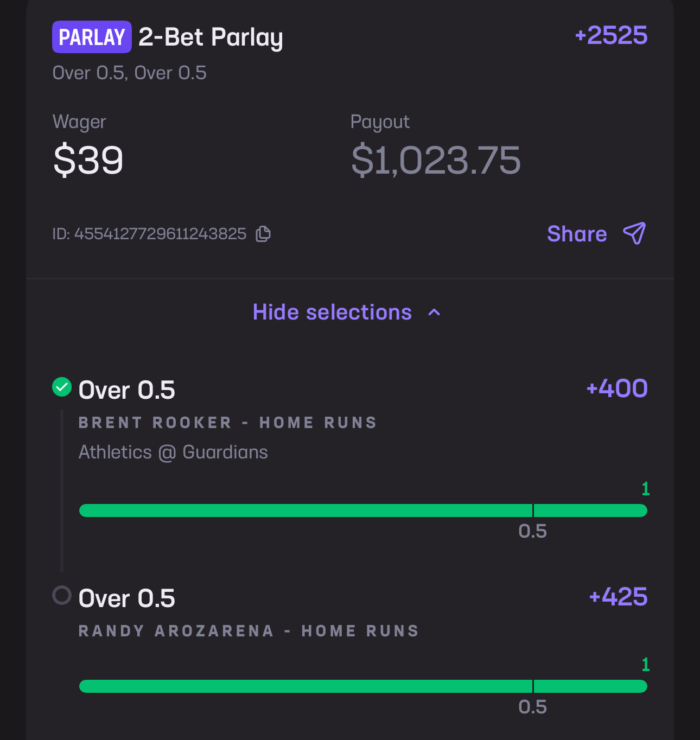Image resolution: width=700 pixels, height=740 pixels.
Task: Select the bet ID number text
Action: pyautogui.click(x=160, y=234)
